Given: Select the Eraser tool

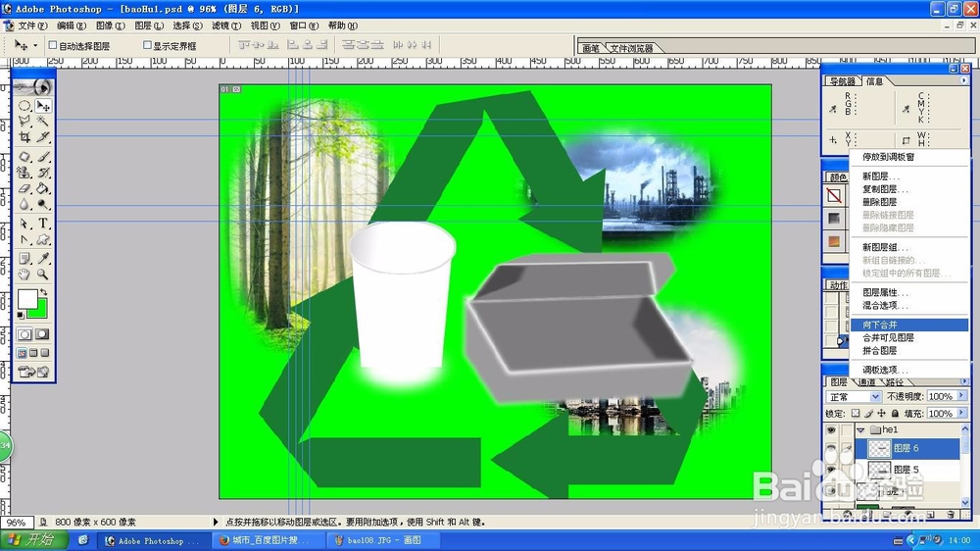Looking at the screenshot, I should (24, 187).
